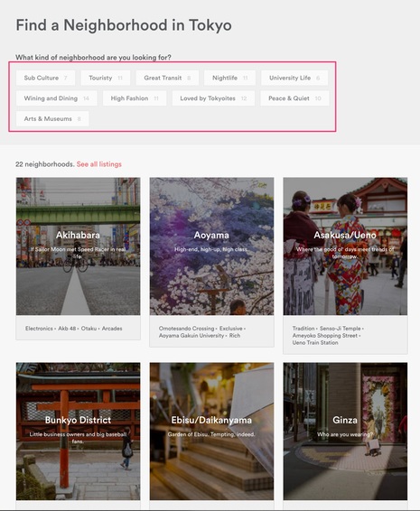Select the Peace & Quiet filter
Image resolution: width=420 pixels, height=511 pixels.
[x=294, y=98]
